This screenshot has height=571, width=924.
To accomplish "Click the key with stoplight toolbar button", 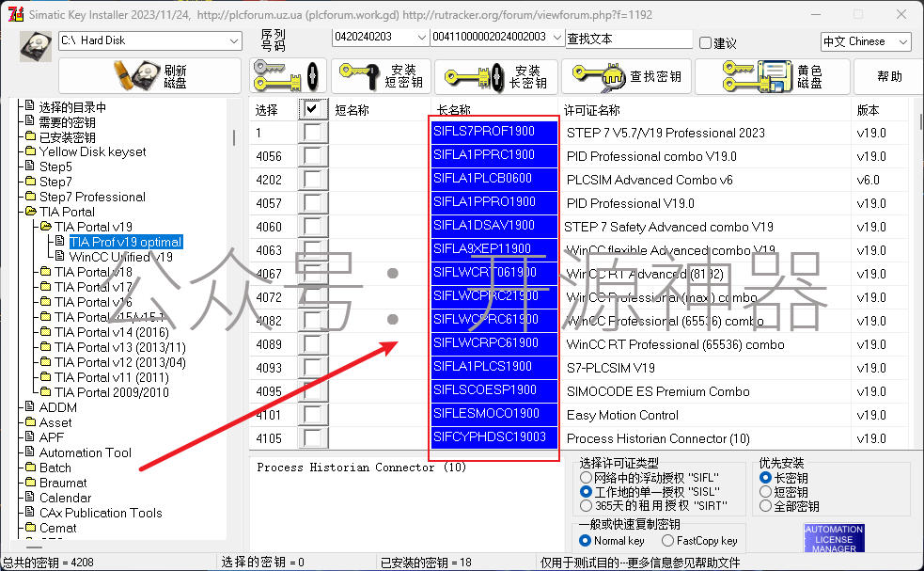I will [x=288, y=76].
